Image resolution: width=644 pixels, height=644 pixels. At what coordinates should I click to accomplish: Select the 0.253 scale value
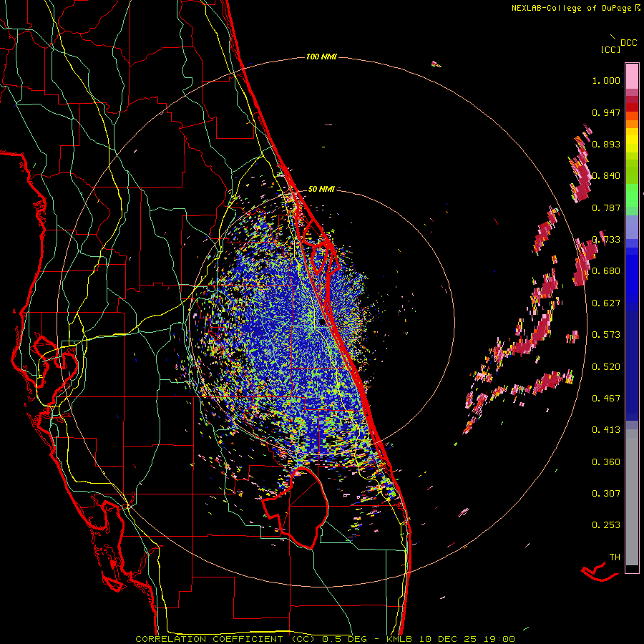(x=606, y=525)
